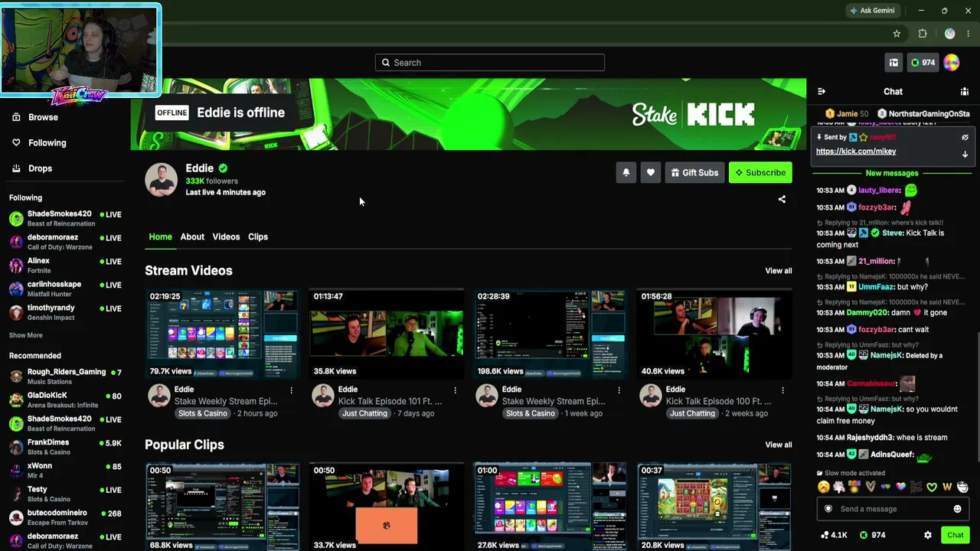Open carlinhosskape's channel in sidebar
Screen dimensions: 980x551
pos(65,289)
